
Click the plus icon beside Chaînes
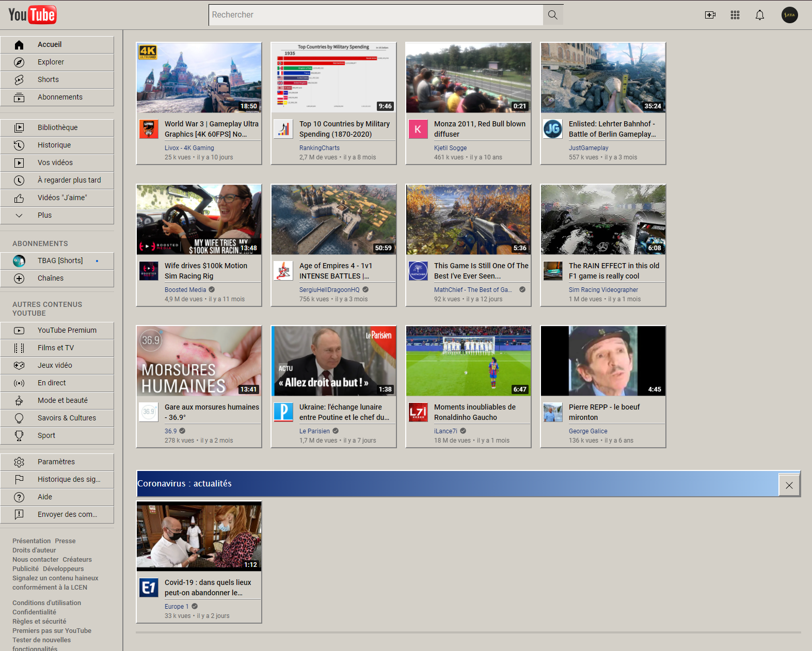19,279
